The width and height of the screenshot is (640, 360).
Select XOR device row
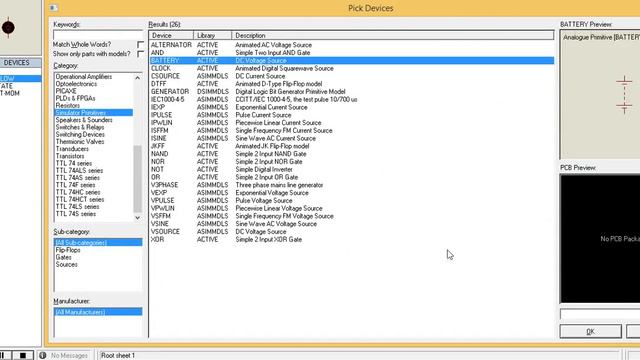(x=352, y=239)
